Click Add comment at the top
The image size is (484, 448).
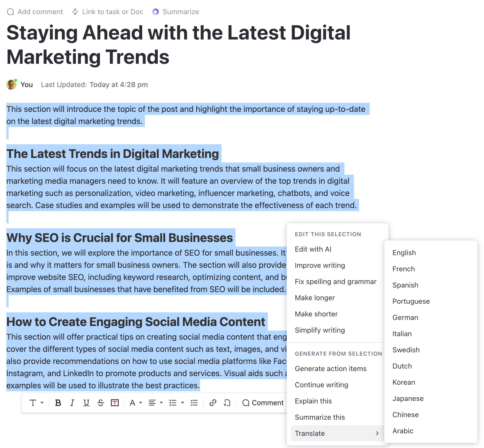(x=35, y=12)
